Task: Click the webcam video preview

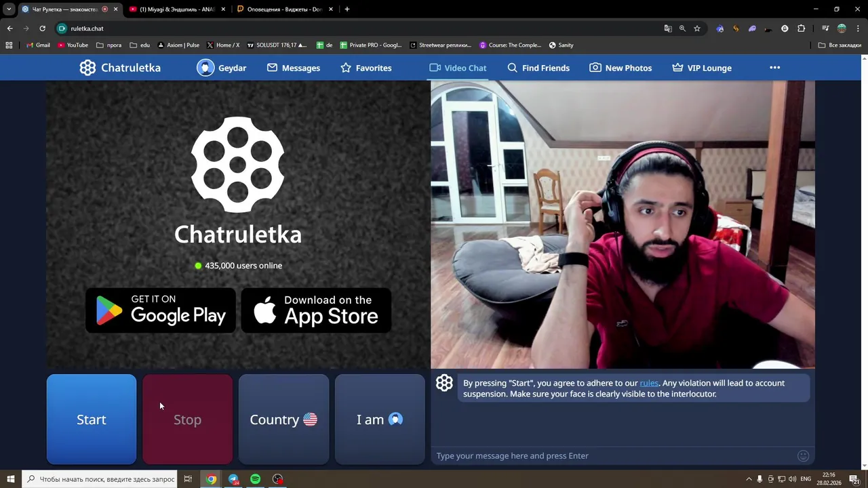Action: 623,224
